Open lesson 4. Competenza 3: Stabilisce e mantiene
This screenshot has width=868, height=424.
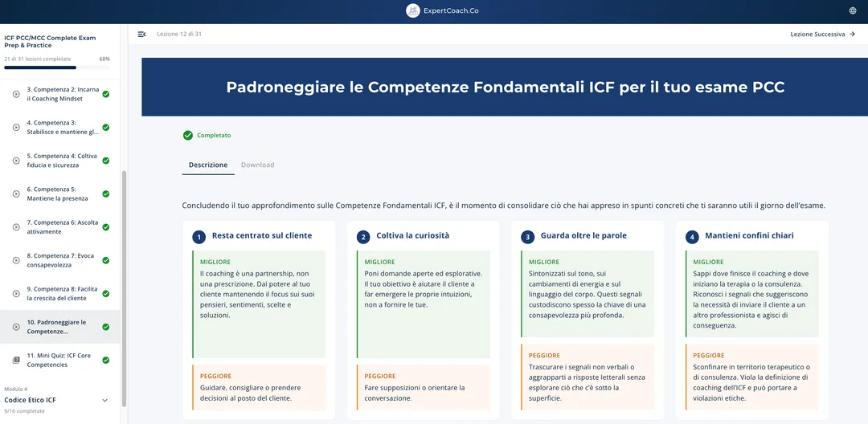[60, 127]
